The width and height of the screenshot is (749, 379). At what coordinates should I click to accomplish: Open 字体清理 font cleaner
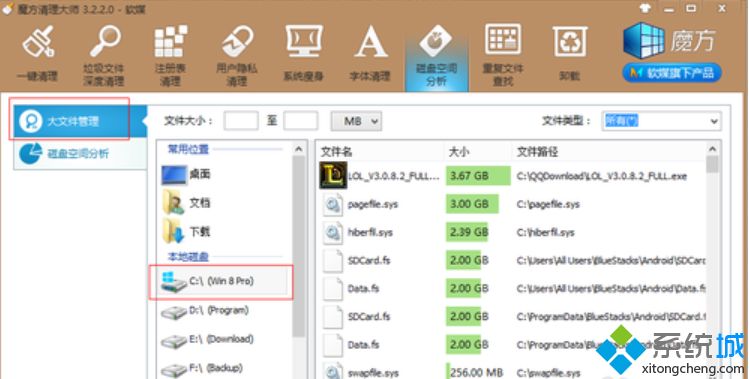370,54
